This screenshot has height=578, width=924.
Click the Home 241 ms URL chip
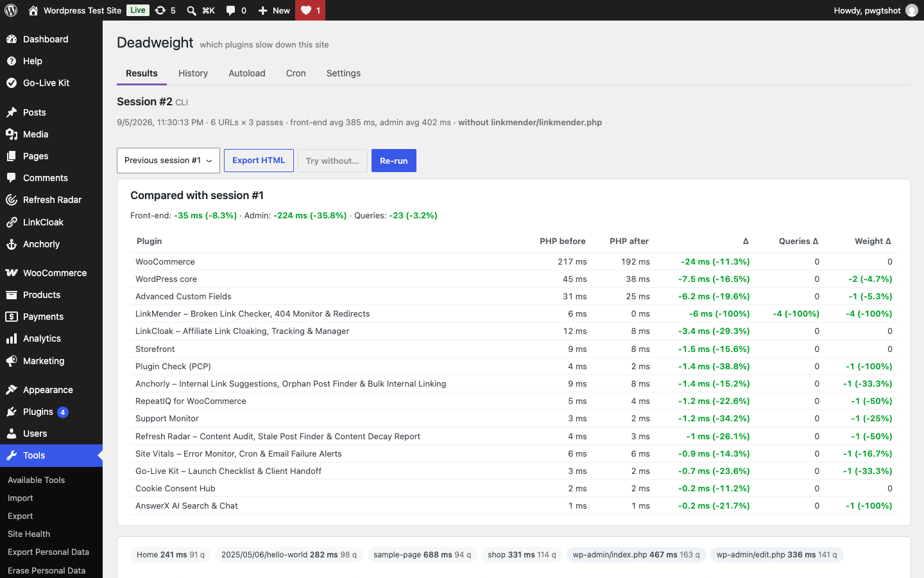[x=171, y=555]
